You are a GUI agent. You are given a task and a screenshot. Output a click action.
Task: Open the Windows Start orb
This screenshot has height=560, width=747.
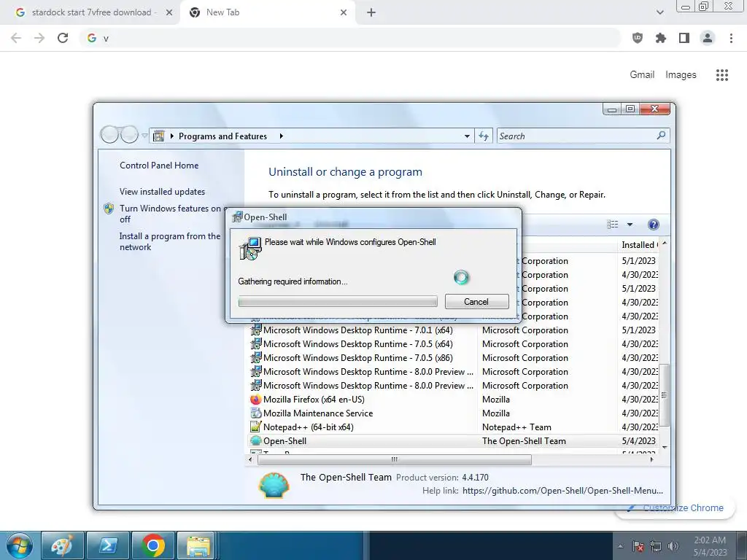[19, 545]
